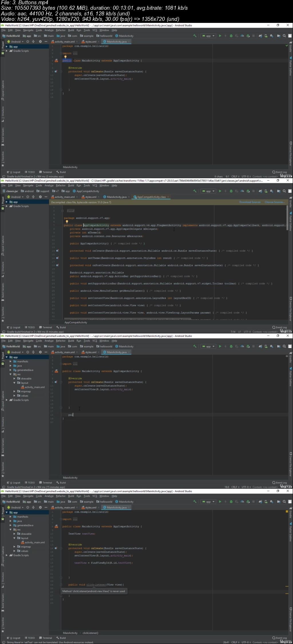The height and width of the screenshot is (644, 293).
Task: Open the VCS menu in the 'pul' frame
Action: [95, 341]
